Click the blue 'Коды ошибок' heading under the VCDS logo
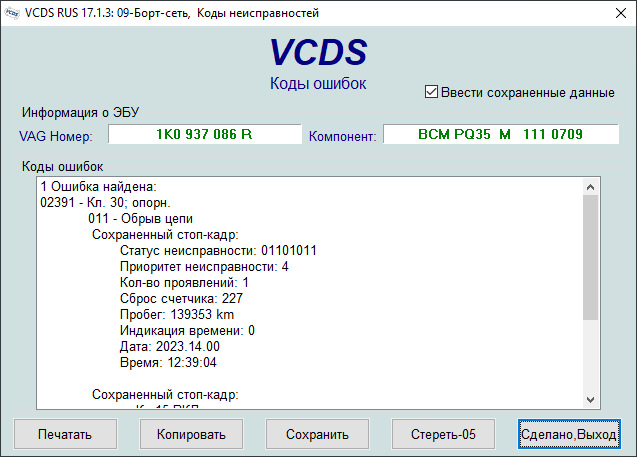The width and height of the screenshot is (637, 457). coord(318,83)
